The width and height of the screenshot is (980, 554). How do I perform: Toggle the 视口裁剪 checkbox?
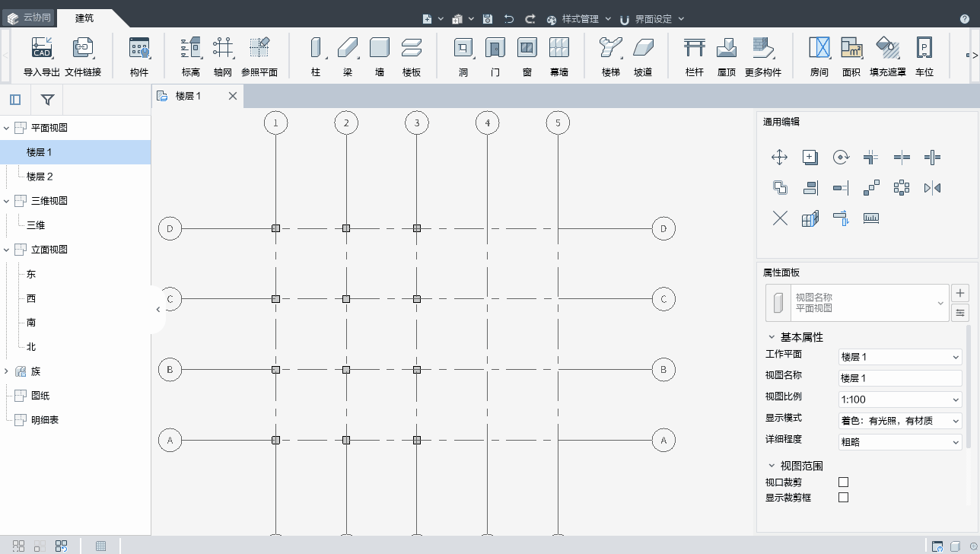pos(843,482)
